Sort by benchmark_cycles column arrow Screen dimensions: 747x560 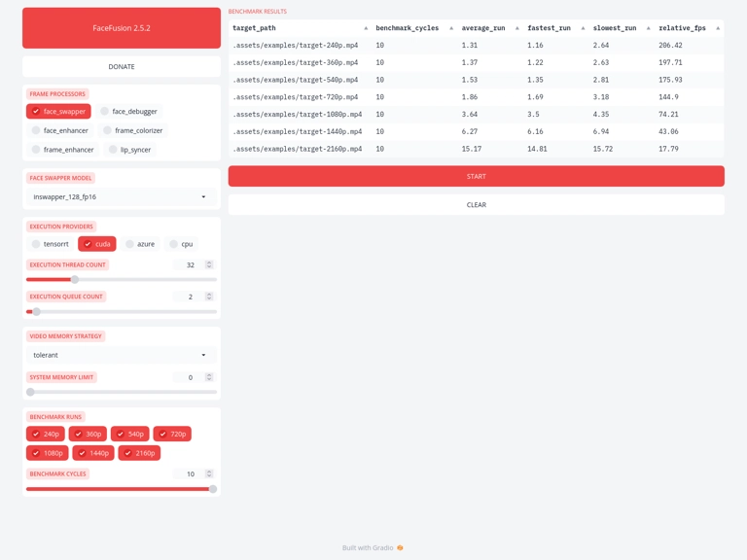(x=451, y=28)
